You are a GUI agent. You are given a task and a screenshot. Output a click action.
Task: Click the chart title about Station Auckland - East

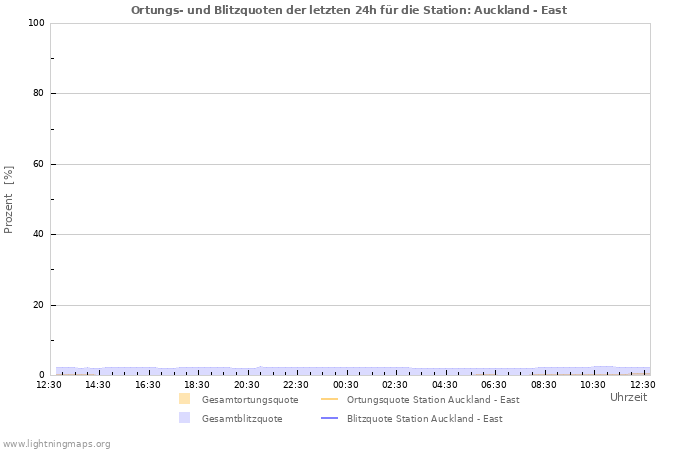pos(349,10)
